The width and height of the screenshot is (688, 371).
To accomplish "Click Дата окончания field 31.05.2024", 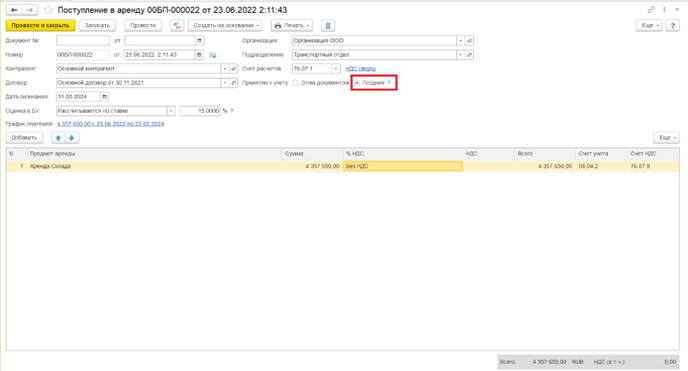I will pos(79,96).
